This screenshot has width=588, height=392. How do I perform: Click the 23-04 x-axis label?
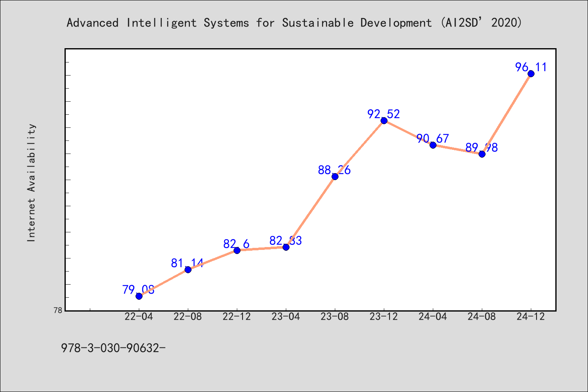pyautogui.click(x=286, y=316)
